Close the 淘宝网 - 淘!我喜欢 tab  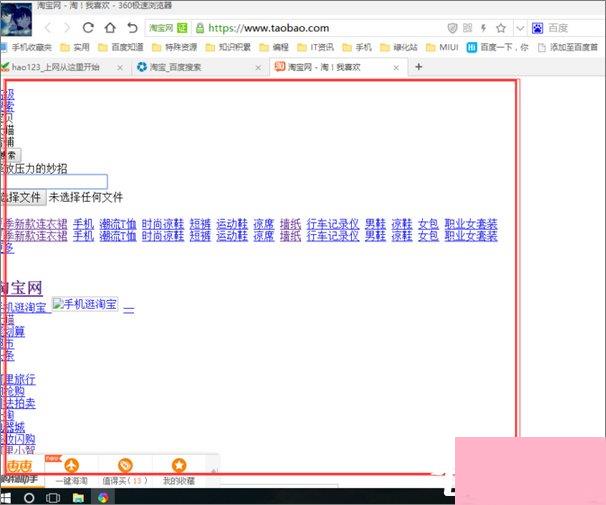pyautogui.click(x=396, y=68)
